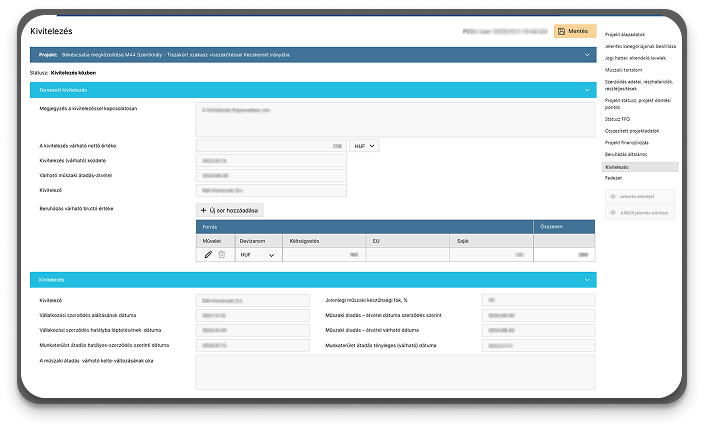Add a new row with Új sor hozzáadása

(230, 210)
